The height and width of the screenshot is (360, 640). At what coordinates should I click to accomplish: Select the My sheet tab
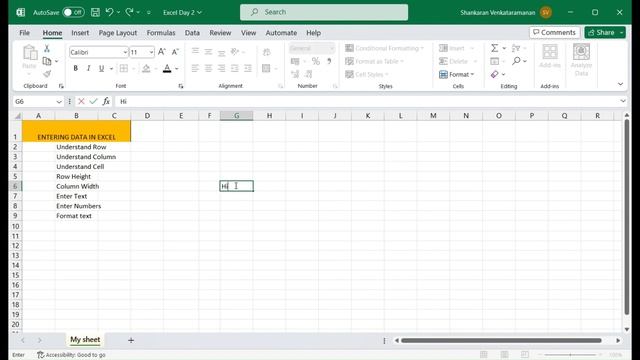(x=85, y=340)
